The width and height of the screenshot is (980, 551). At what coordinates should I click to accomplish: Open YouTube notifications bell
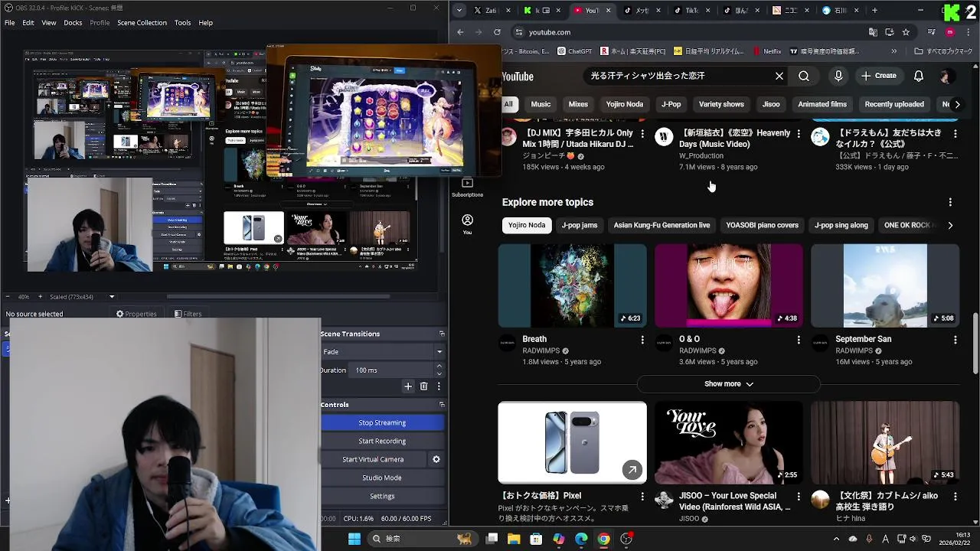click(x=919, y=76)
